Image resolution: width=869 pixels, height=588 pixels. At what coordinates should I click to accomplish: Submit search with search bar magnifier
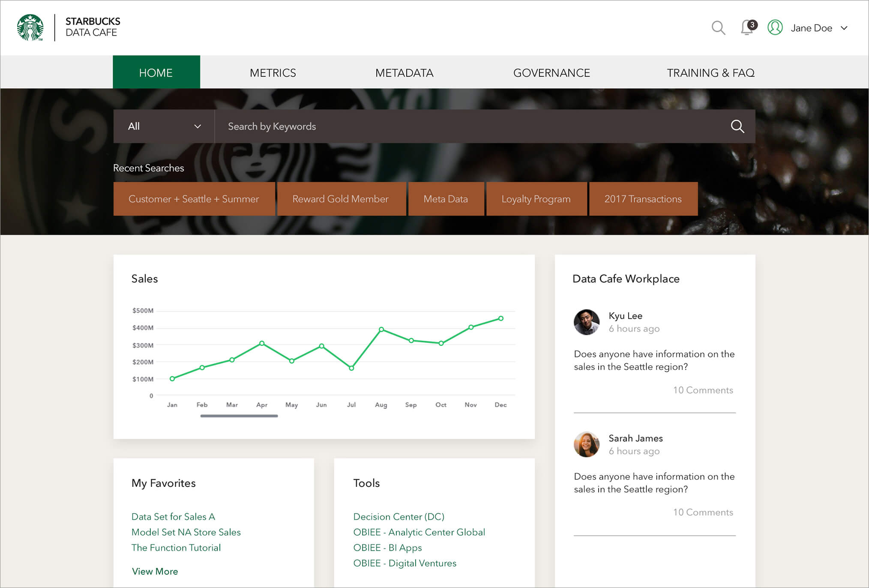[737, 126]
